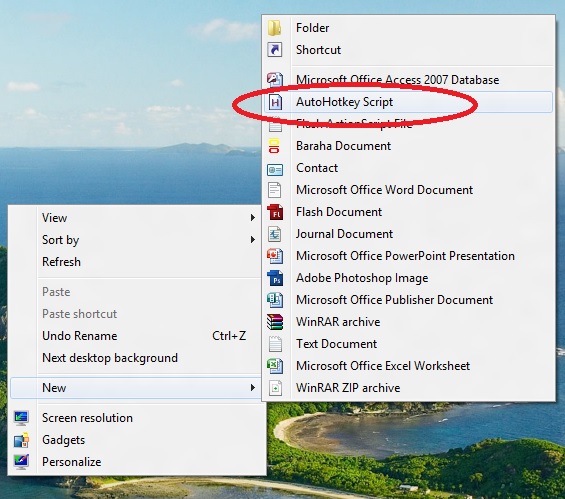
Task: Click the Journal Document icon
Action: (275, 234)
